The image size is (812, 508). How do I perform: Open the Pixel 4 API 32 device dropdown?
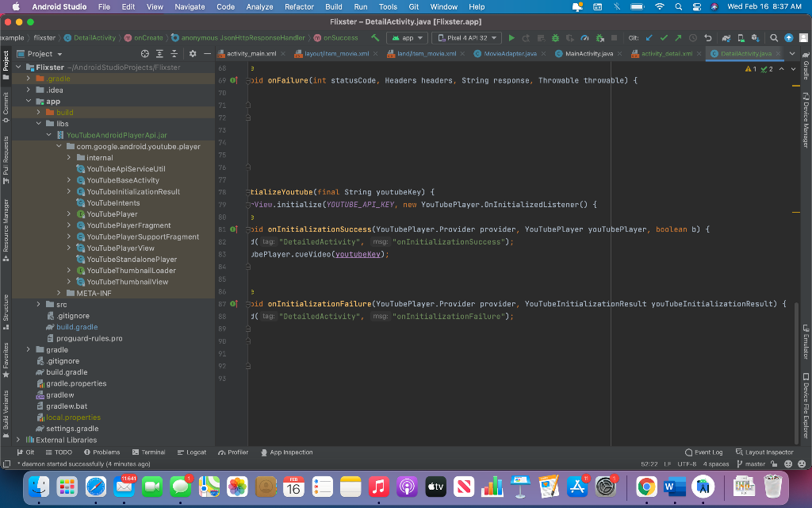pyautogui.click(x=467, y=38)
